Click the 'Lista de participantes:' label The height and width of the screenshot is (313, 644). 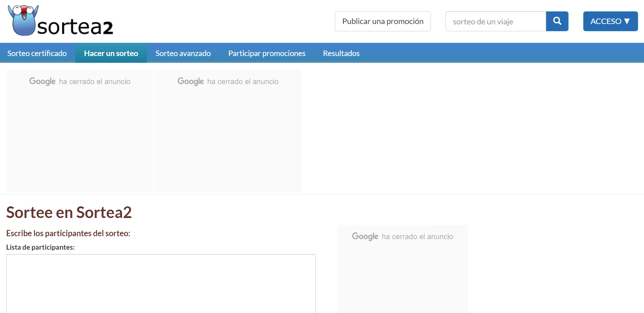tap(40, 247)
